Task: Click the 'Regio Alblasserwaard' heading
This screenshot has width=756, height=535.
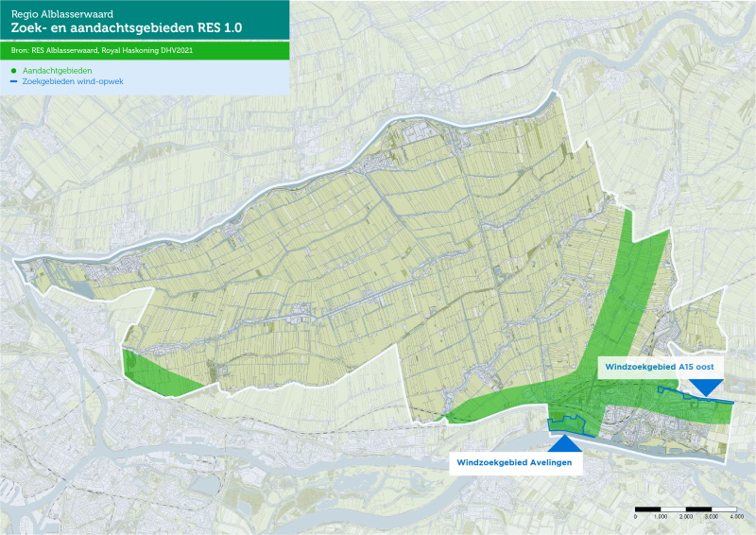Action: pos(56,14)
